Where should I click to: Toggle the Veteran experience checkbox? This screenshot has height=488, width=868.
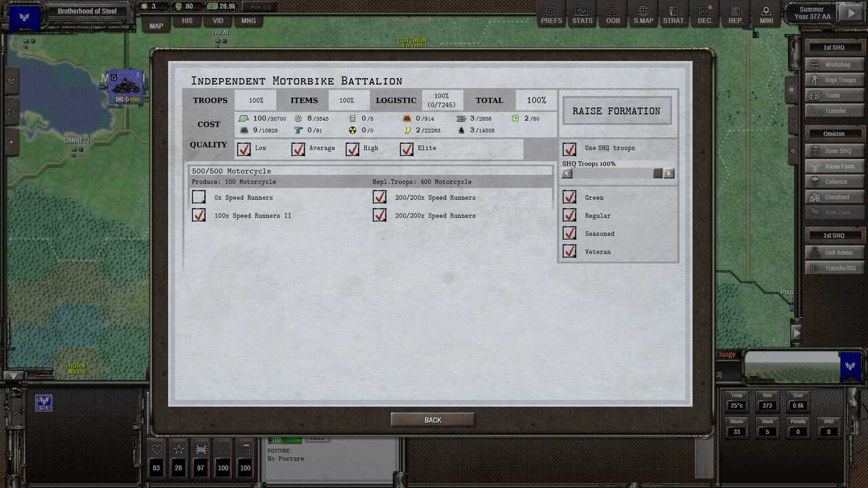click(x=570, y=252)
